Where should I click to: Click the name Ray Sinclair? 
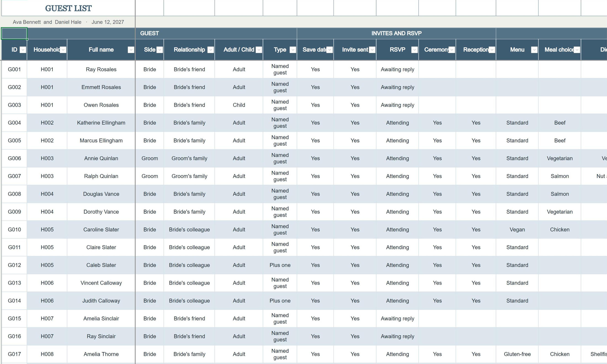tap(101, 336)
